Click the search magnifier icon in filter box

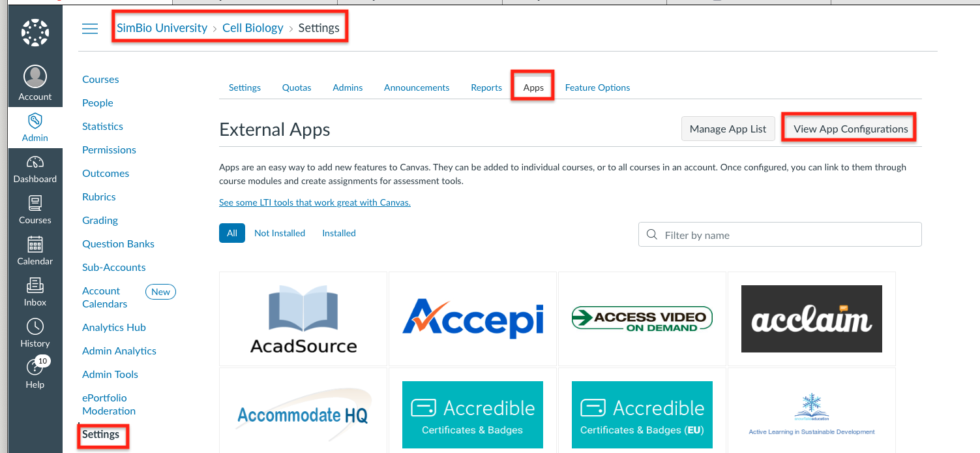[651, 235]
